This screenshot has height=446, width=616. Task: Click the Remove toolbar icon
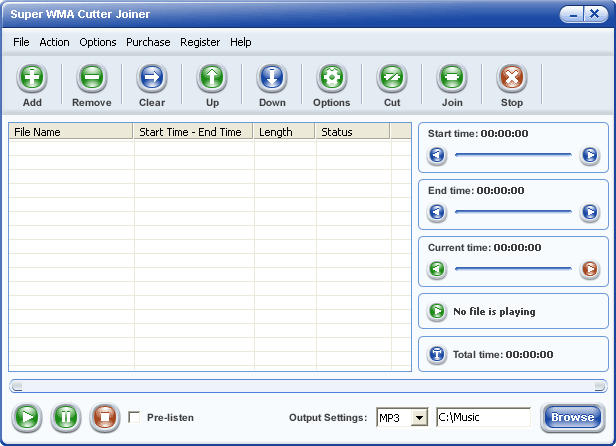pos(91,79)
